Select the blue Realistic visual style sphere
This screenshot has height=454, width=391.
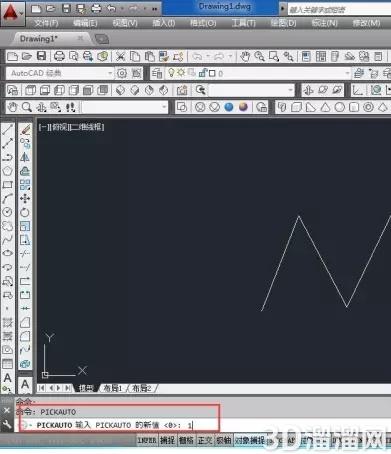[x=229, y=107]
